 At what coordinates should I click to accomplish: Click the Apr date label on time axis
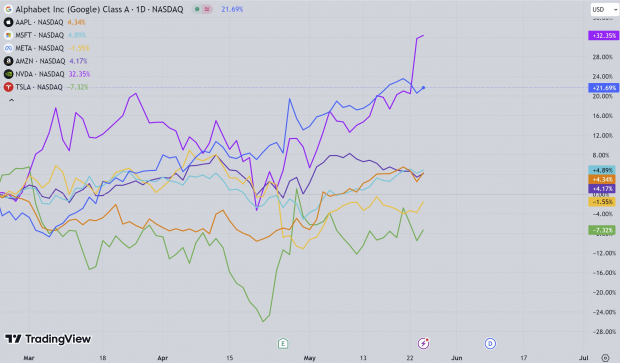(163, 358)
